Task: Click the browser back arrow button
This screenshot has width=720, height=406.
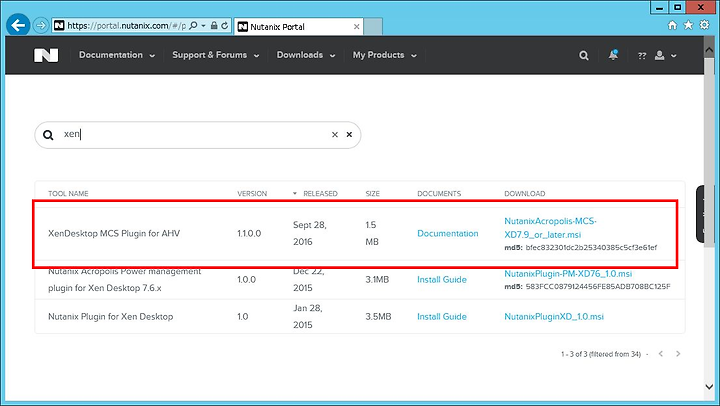Action: (x=18, y=25)
